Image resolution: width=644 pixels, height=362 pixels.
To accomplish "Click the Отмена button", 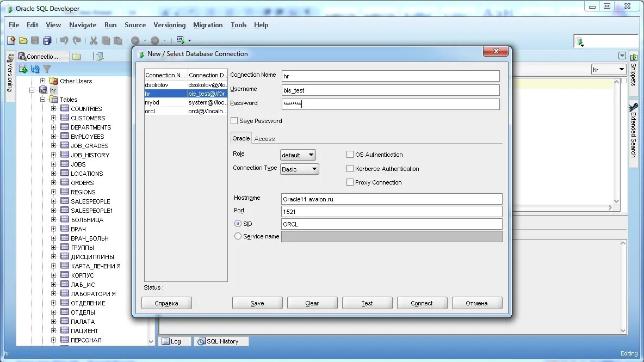I will pos(477,303).
